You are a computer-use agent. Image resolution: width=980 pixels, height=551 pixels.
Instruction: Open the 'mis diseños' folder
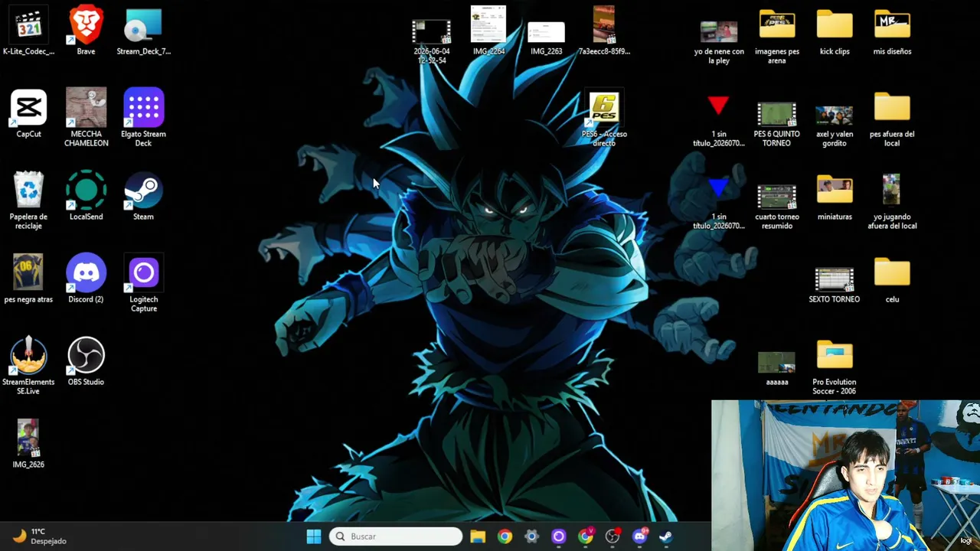[x=892, y=32]
